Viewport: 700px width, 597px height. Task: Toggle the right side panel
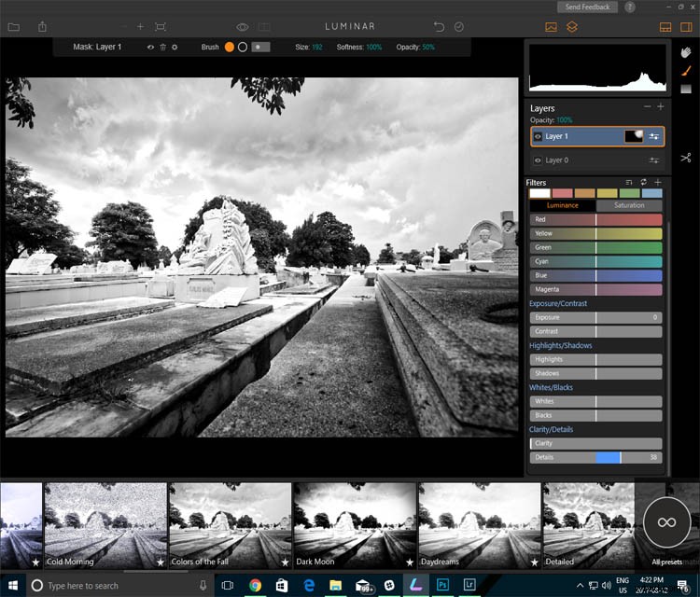(x=686, y=27)
